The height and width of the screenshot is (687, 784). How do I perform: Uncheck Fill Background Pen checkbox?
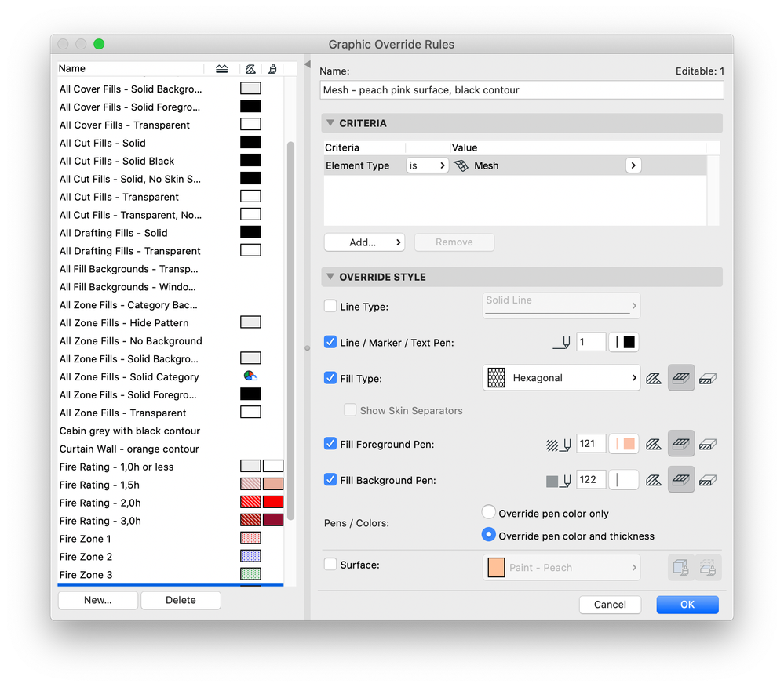tap(330, 480)
